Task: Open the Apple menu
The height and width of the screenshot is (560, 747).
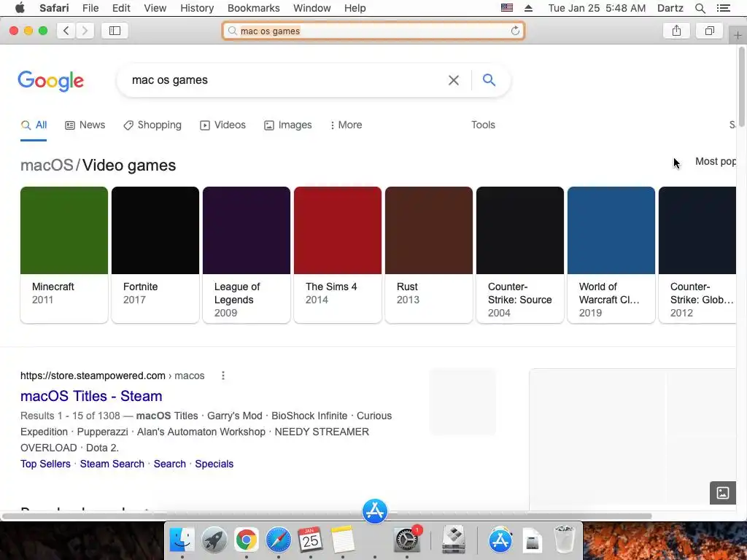Action: [x=20, y=8]
